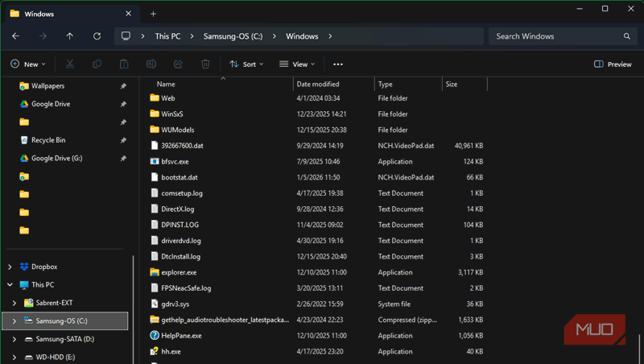The image size is (644, 364).
Task: Unpin Wallpapers via its pin icon
Action: pos(123,86)
